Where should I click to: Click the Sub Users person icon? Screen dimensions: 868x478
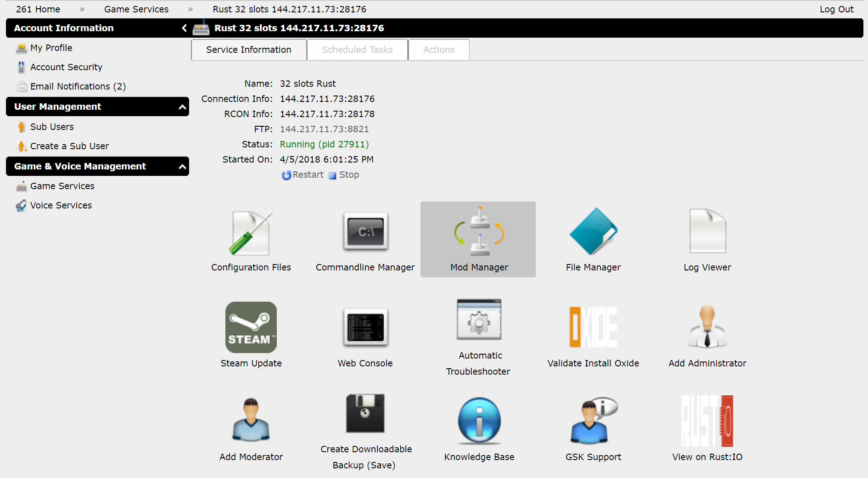click(x=21, y=127)
